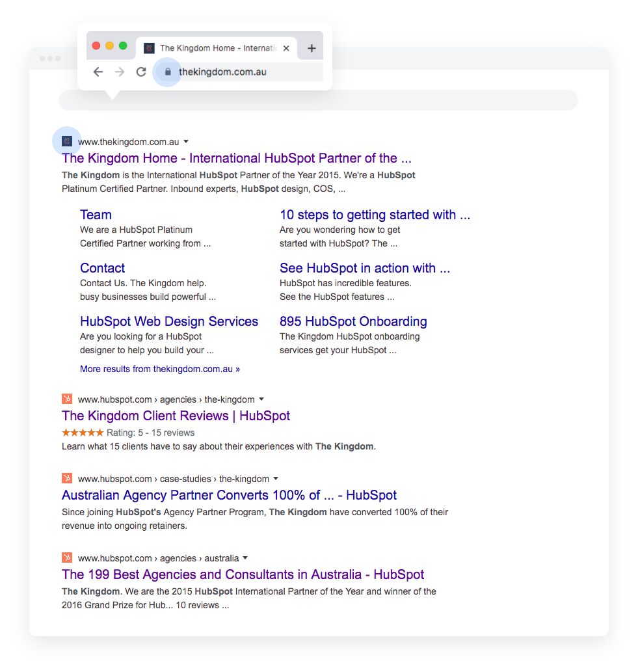638x672 pixels.
Task: Click HubSpot favicon beside agencies › the-kingdom result
Action: 67,399
